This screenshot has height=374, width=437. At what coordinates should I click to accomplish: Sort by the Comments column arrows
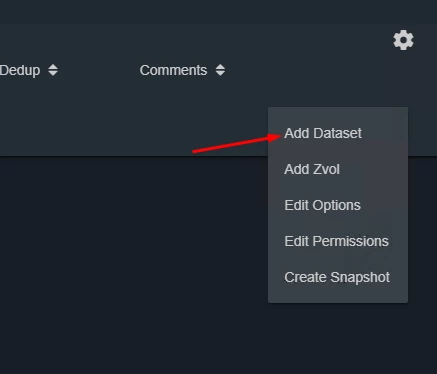tap(220, 70)
